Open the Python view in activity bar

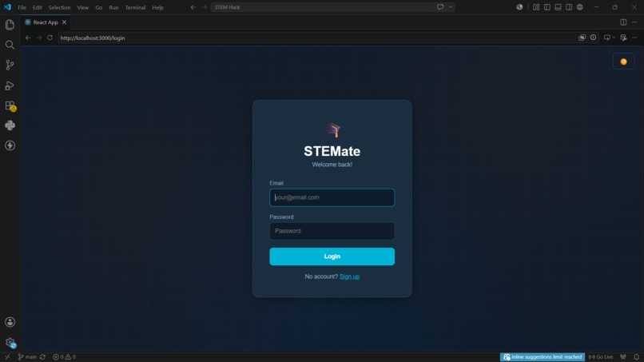coord(10,125)
